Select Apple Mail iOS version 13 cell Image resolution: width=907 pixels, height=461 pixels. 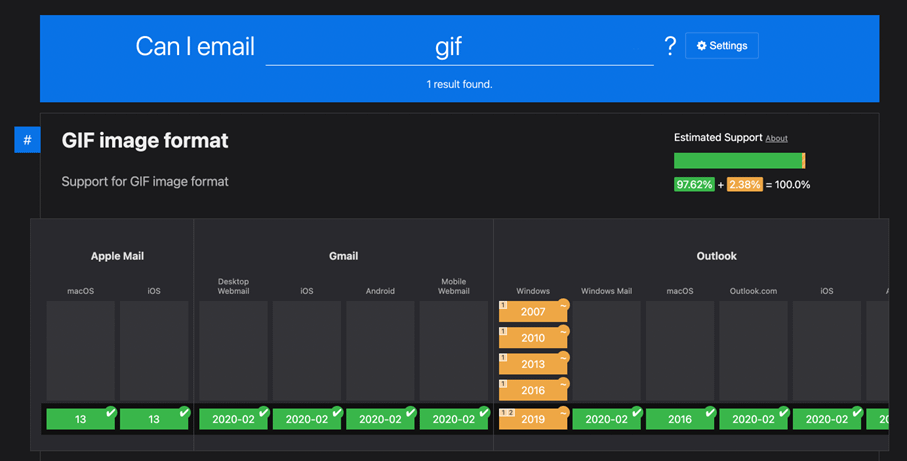(x=154, y=419)
